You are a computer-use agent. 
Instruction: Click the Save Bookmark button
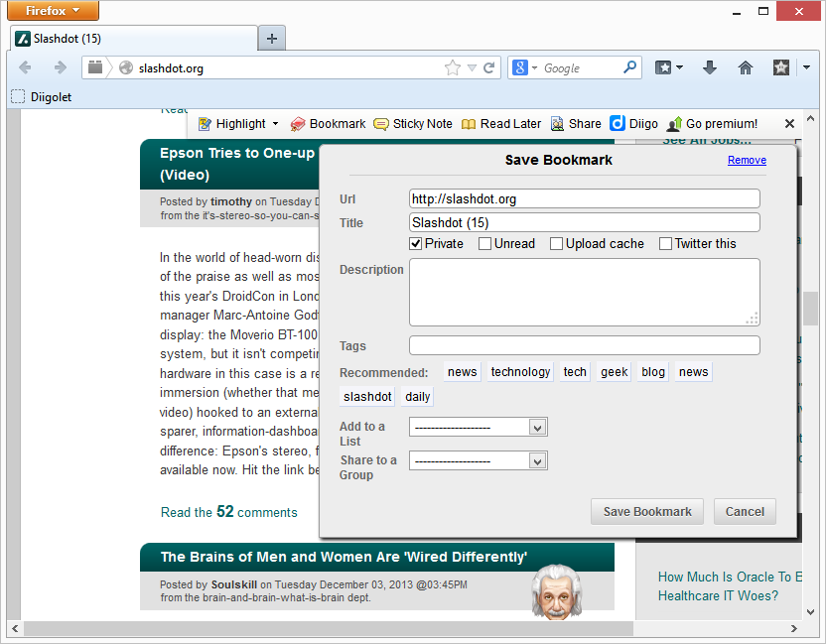pyautogui.click(x=647, y=512)
